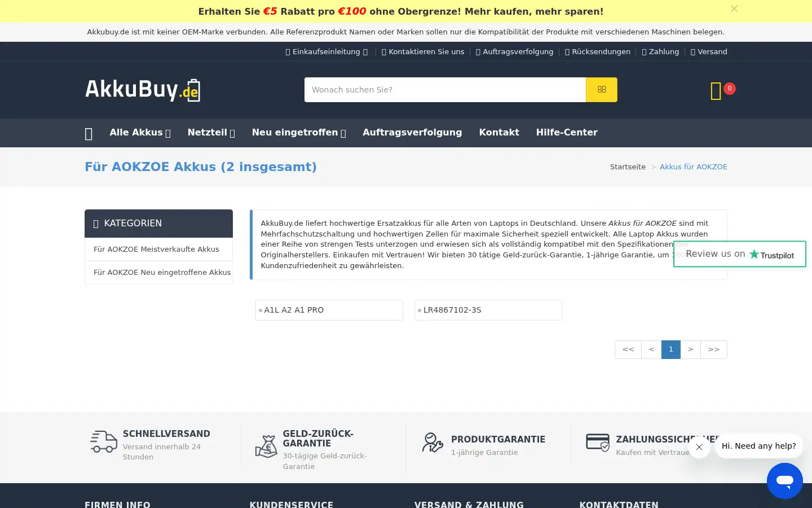
Task: Click Versand in top bar
Action: tap(709, 52)
